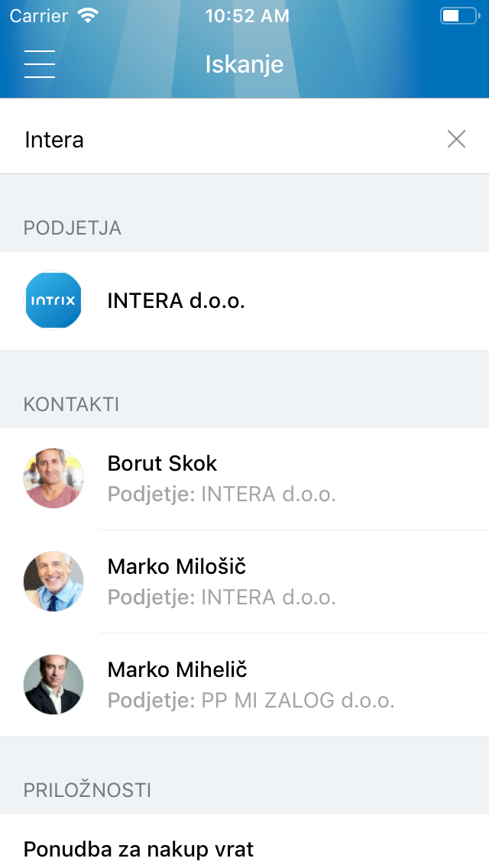Open the Ponudba za nakup vrat opportunity

139,849
